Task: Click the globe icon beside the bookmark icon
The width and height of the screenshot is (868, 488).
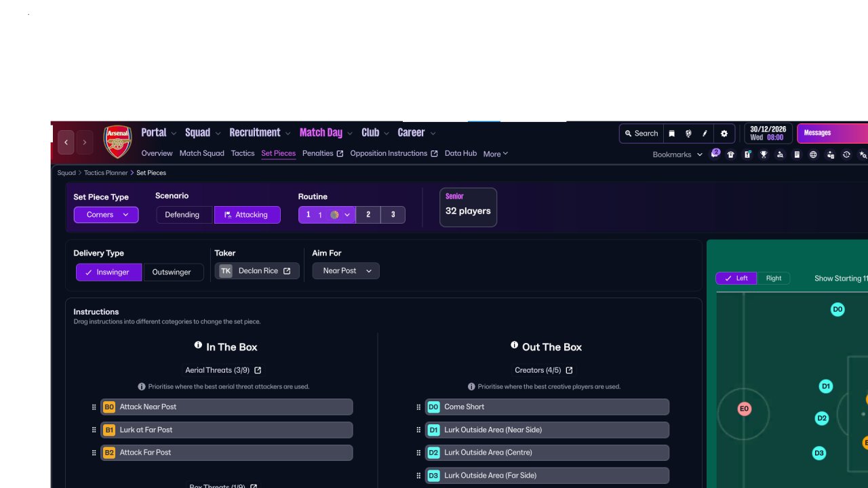Action: pos(688,134)
